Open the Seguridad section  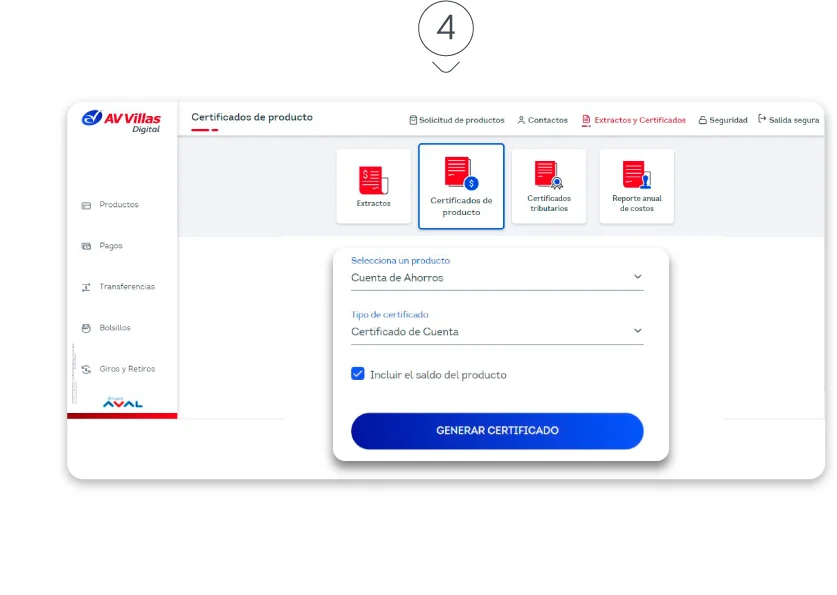click(x=722, y=119)
